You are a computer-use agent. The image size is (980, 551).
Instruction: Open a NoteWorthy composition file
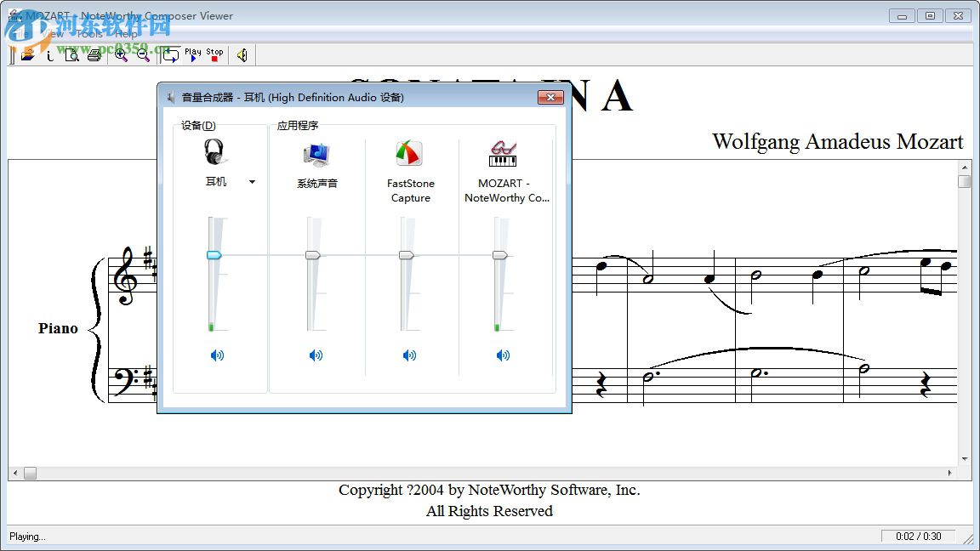[28, 54]
